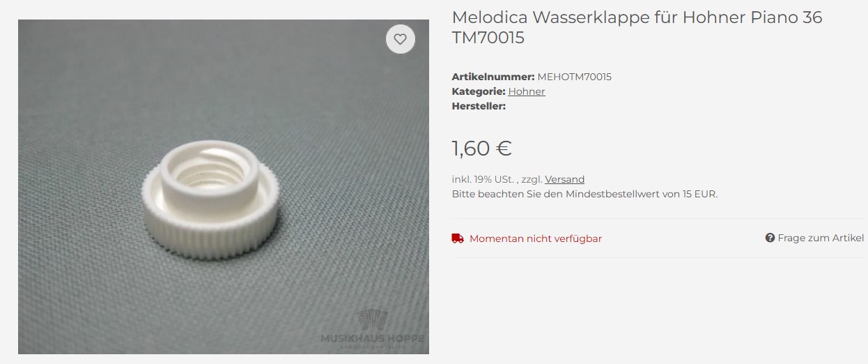Click the 1,60 € price
This screenshot has height=364, width=868.
coord(481,148)
